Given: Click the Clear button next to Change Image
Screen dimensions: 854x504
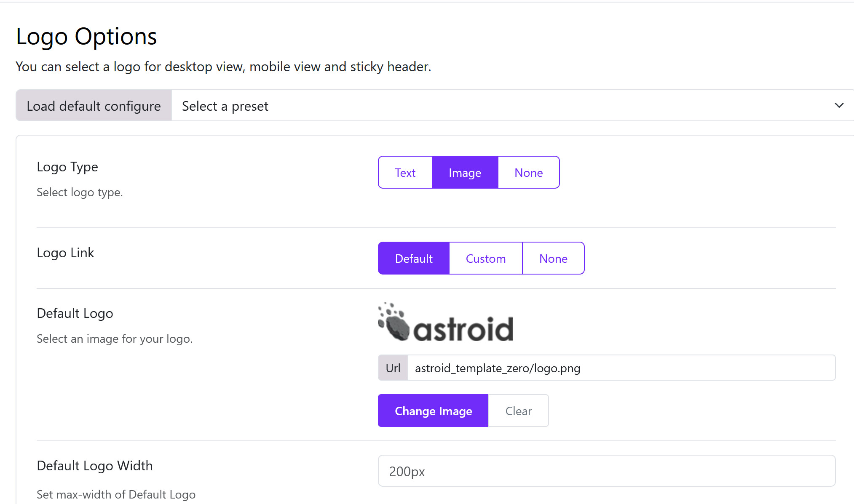Looking at the screenshot, I should (x=518, y=411).
